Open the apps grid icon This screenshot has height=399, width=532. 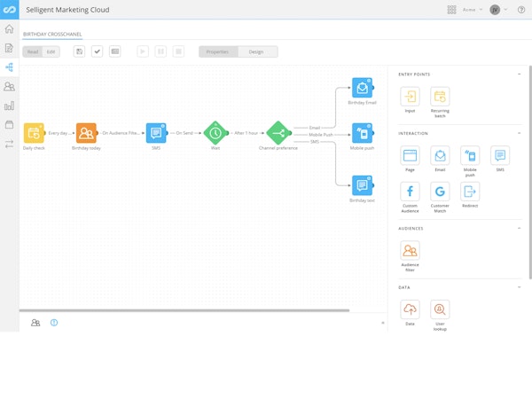451,10
